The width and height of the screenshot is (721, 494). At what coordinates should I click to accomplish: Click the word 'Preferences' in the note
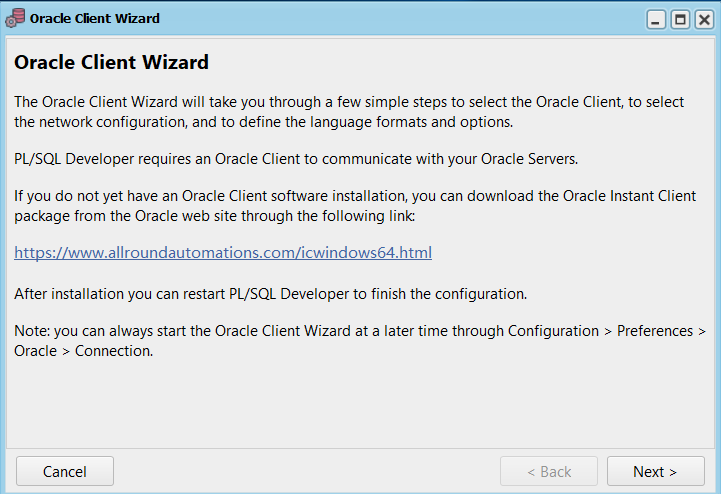(x=655, y=331)
